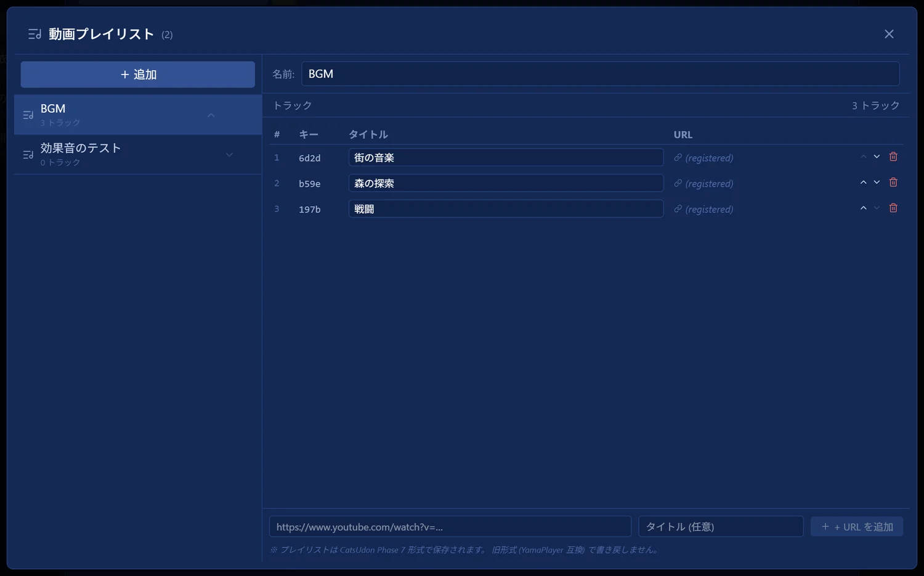Click the link icon in row b59e
This screenshot has width=924, height=576.
click(678, 184)
